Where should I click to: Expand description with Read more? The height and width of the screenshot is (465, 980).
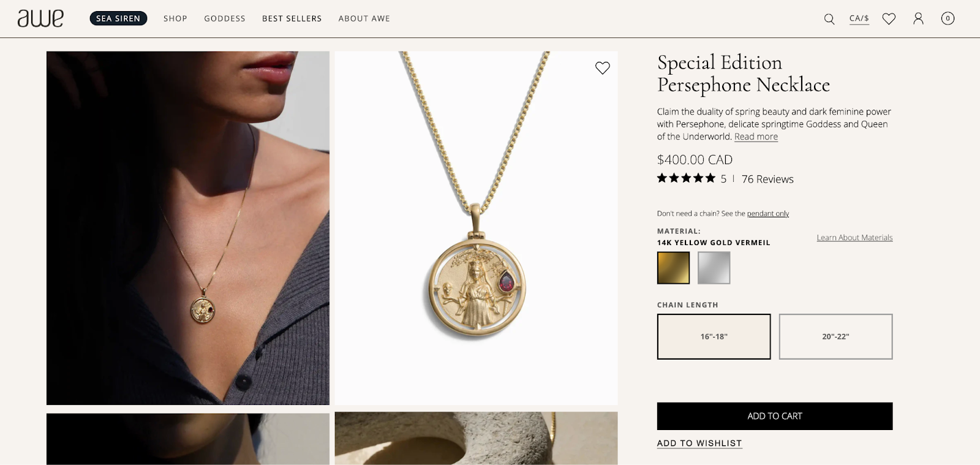click(x=756, y=137)
